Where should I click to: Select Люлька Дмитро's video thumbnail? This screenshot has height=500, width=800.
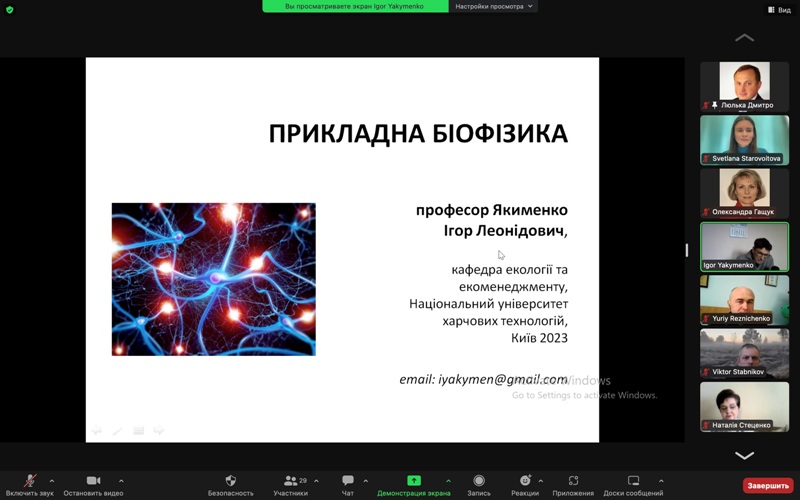point(744,86)
